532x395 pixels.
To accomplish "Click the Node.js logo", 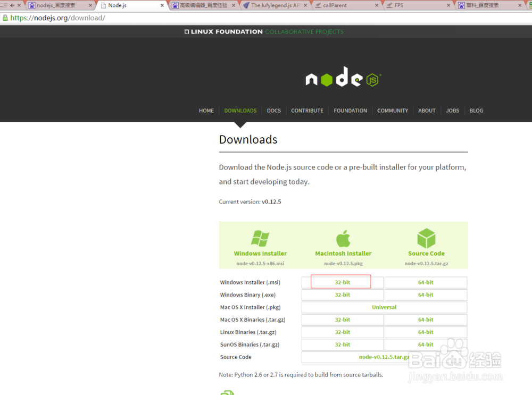I will pyautogui.click(x=343, y=77).
